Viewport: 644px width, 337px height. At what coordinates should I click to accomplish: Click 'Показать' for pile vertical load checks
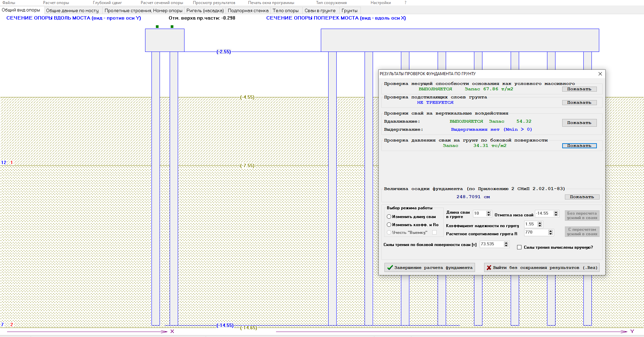pos(579,123)
